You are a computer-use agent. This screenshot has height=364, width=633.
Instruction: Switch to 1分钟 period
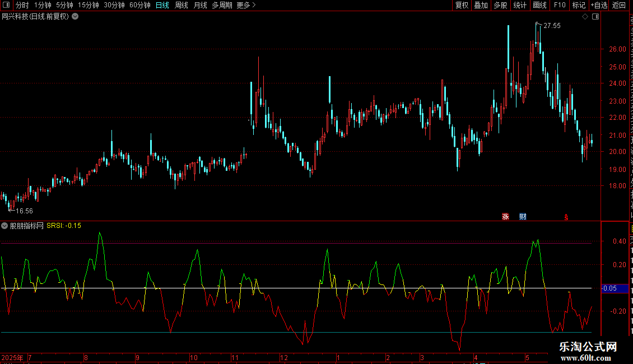[x=43, y=5]
